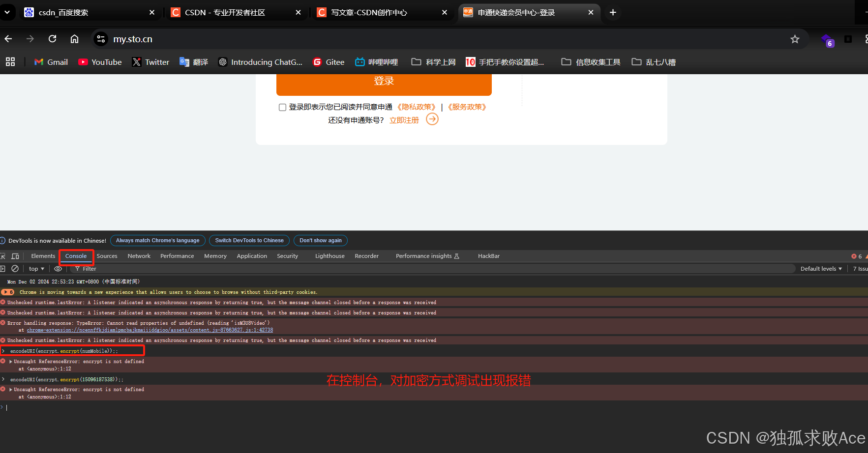Select the Inspect element tool

click(3, 256)
